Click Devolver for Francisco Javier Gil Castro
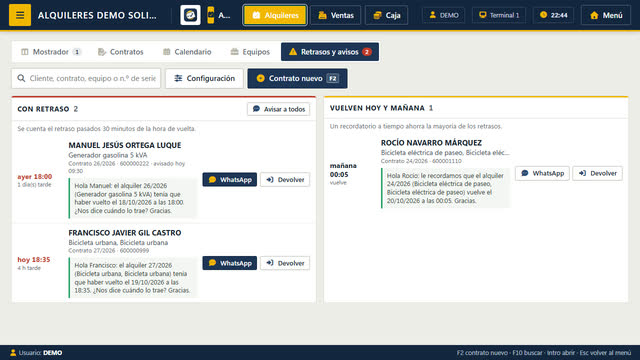The width and height of the screenshot is (640, 360). (x=285, y=263)
